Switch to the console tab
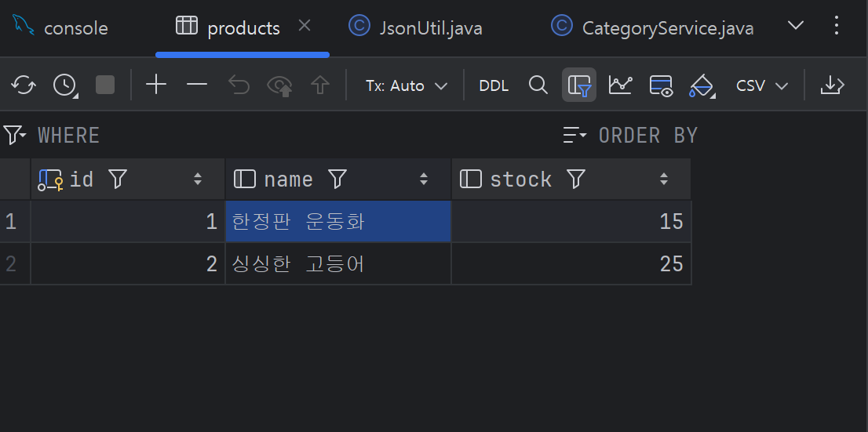 [61, 27]
